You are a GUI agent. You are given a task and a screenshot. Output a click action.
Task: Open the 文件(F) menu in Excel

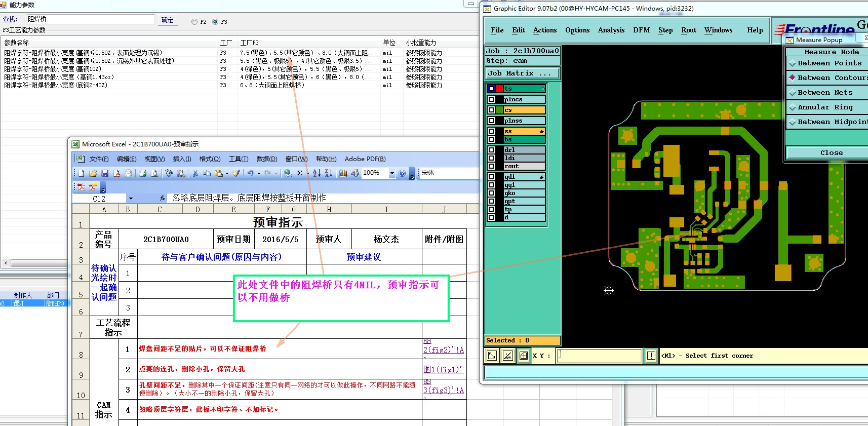click(99, 159)
